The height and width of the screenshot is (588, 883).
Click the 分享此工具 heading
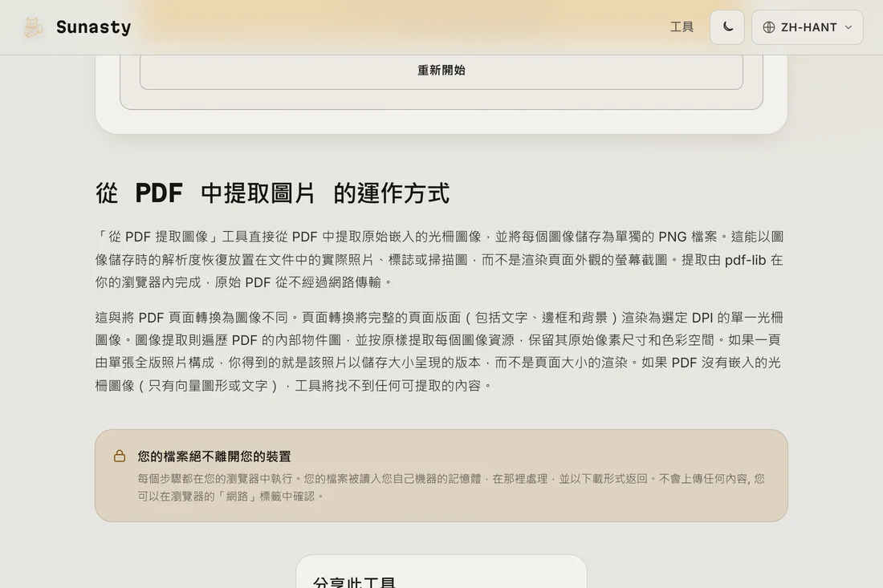coord(354,582)
